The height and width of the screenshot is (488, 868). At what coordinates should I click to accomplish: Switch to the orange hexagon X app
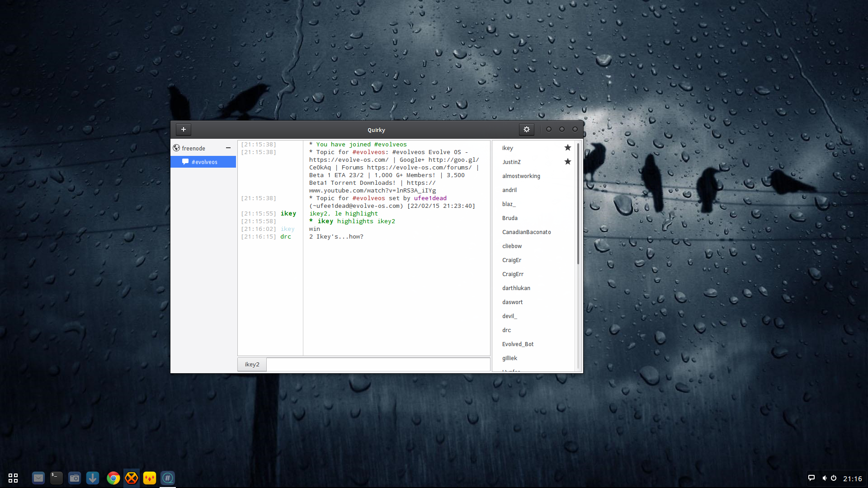click(132, 478)
